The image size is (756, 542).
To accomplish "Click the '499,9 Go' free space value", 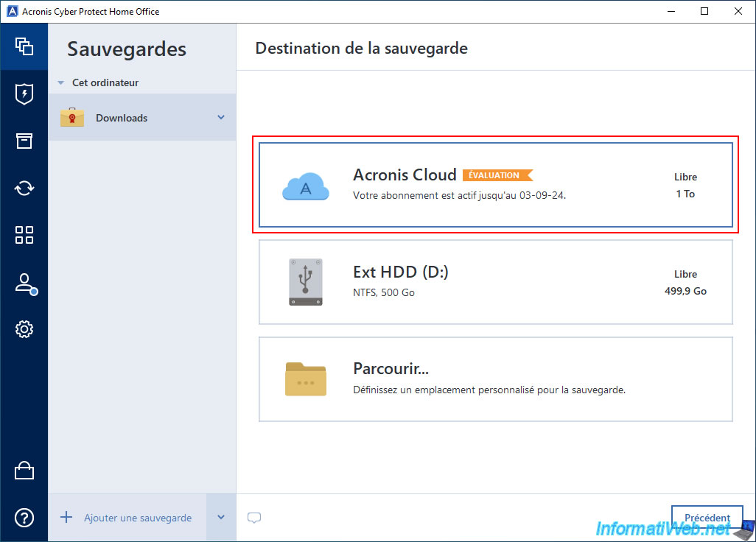I will point(685,291).
